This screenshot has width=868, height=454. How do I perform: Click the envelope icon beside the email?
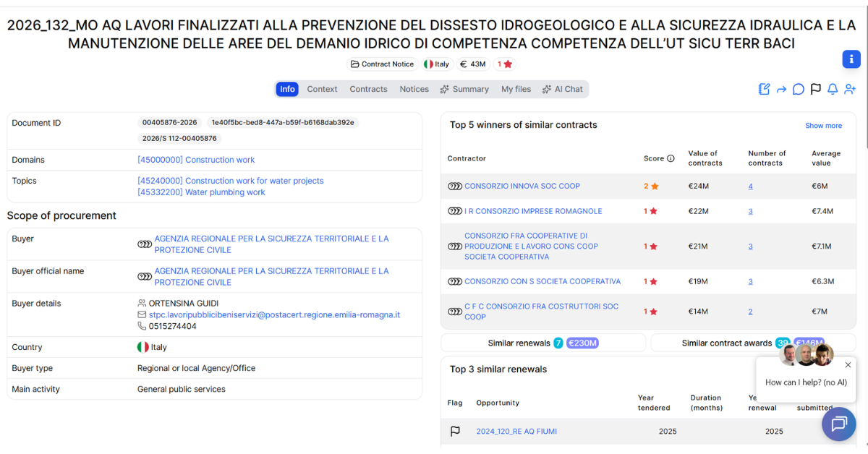142,315
